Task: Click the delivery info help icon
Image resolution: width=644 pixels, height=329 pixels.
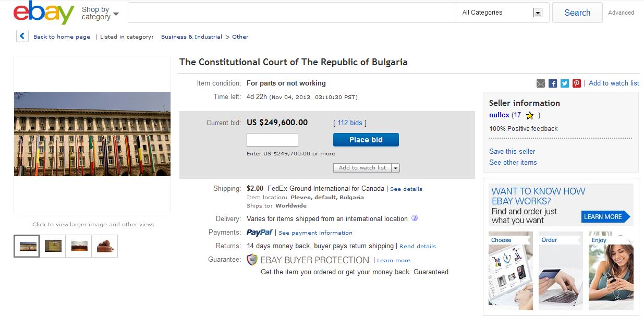Action: 415,218
